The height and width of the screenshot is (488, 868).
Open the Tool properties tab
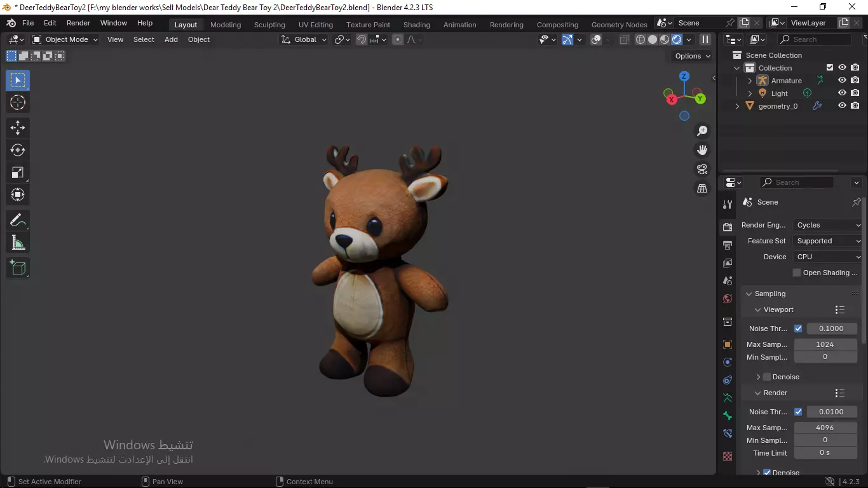728,205
